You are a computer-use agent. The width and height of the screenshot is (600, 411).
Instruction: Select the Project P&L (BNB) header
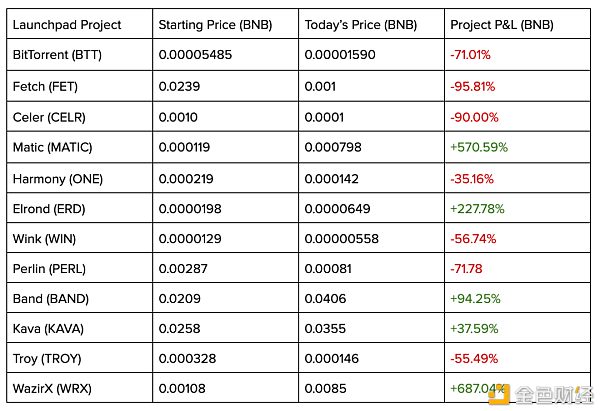tap(502, 25)
